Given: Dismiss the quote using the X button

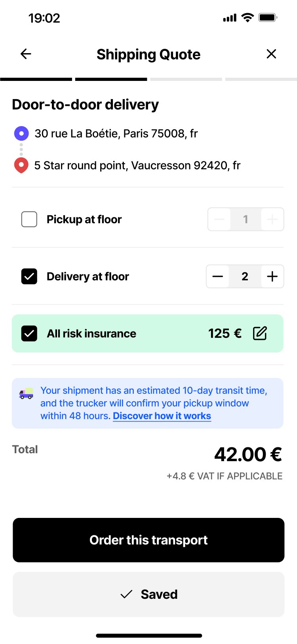Looking at the screenshot, I should coord(271,54).
